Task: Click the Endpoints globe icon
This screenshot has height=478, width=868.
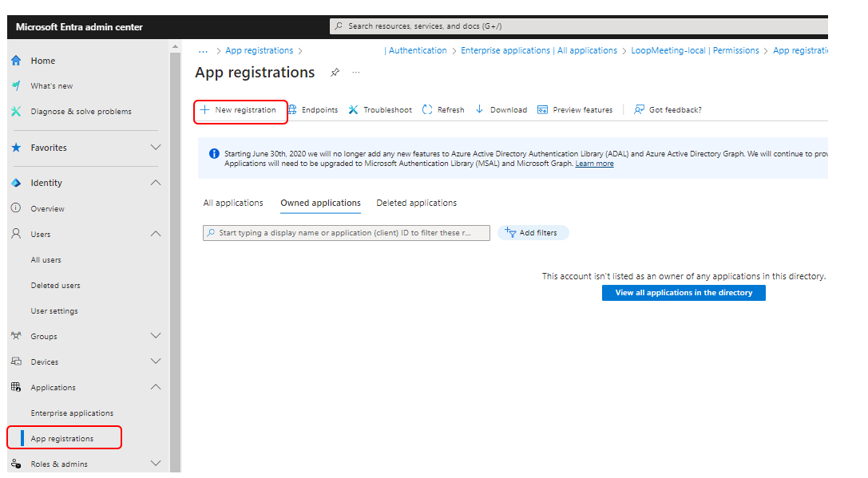Action: (x=292, y=109)
